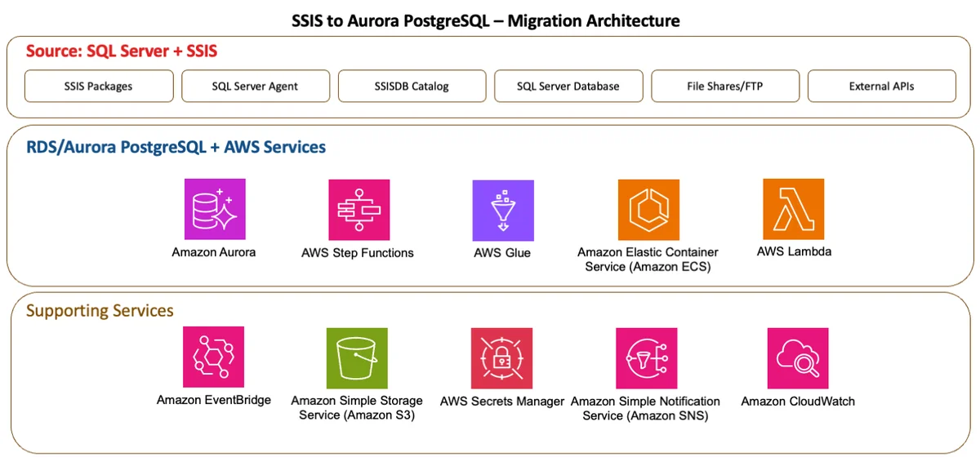Select the 'Amazon Elastic Container Service' label
The height and width of the screenshot is (475, 980).
coord(648,260)
